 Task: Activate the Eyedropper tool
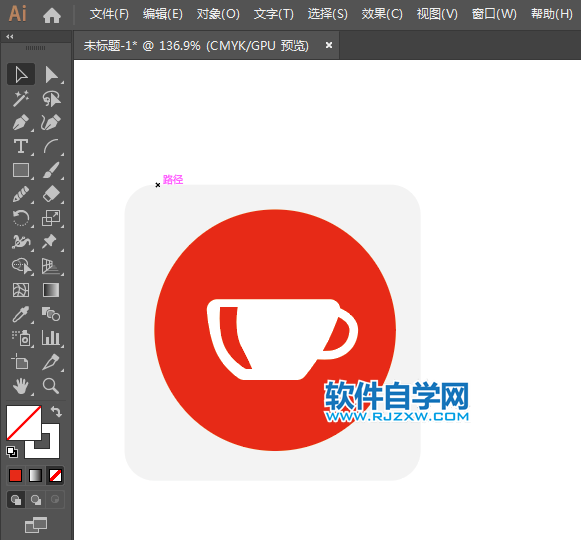click(21, 314)
